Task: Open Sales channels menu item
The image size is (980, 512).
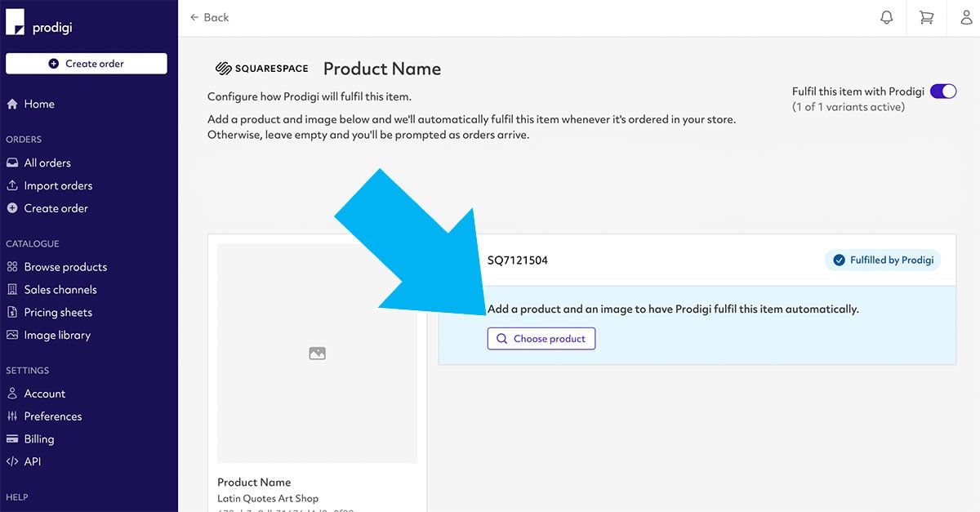Action: 60,290
